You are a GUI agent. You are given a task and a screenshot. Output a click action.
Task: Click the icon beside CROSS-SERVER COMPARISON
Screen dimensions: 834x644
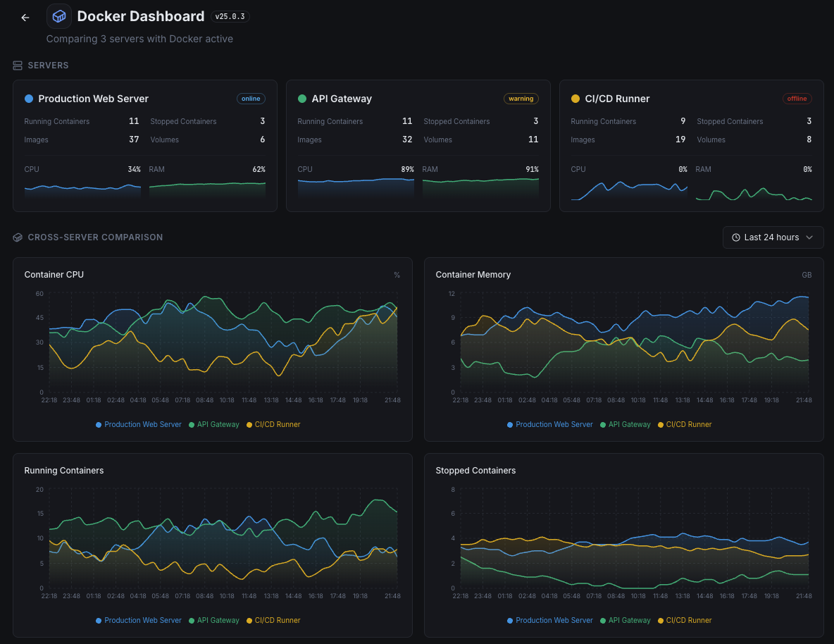(17, 237)
